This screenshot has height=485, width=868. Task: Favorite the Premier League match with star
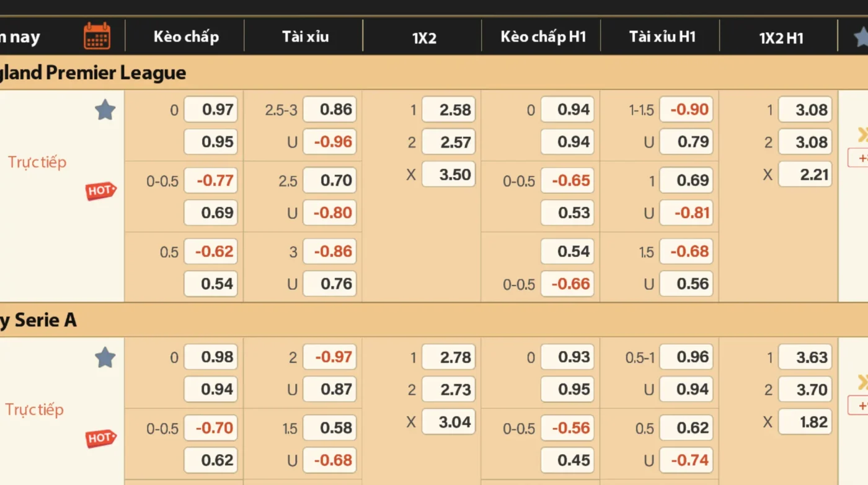pos(105,110)
